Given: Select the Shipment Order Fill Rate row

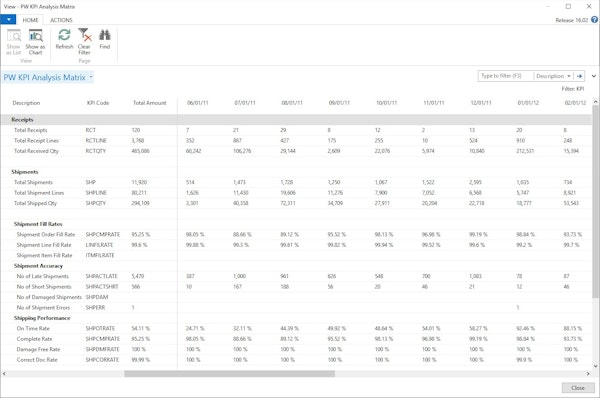Looking at the screenshot, I should click(x=296, y=234).
